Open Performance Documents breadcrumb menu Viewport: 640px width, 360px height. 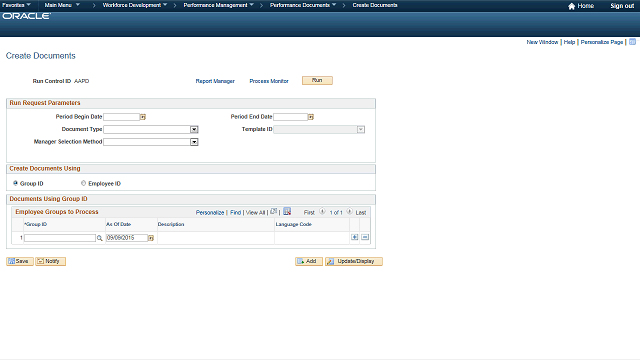coord(303,5)
